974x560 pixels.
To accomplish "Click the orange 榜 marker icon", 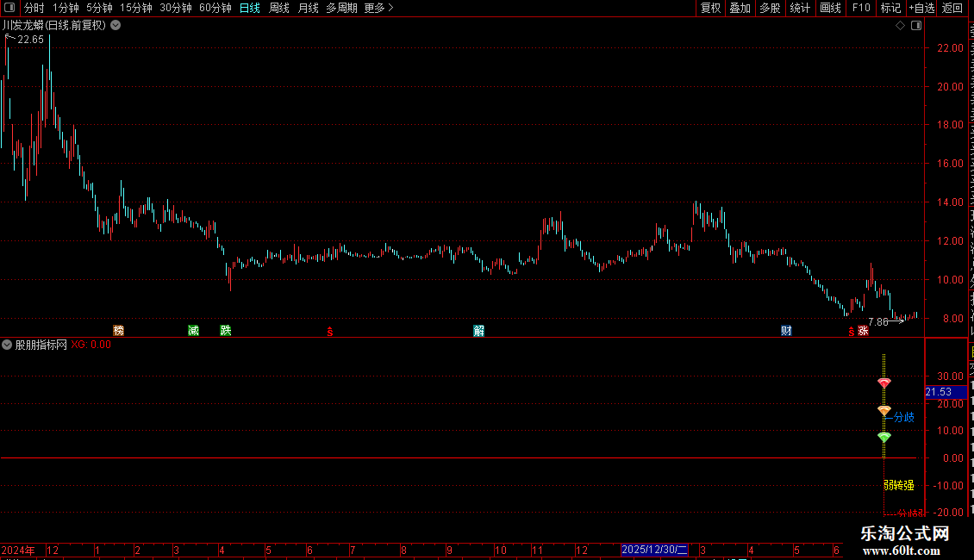I will tap(119, 330).
